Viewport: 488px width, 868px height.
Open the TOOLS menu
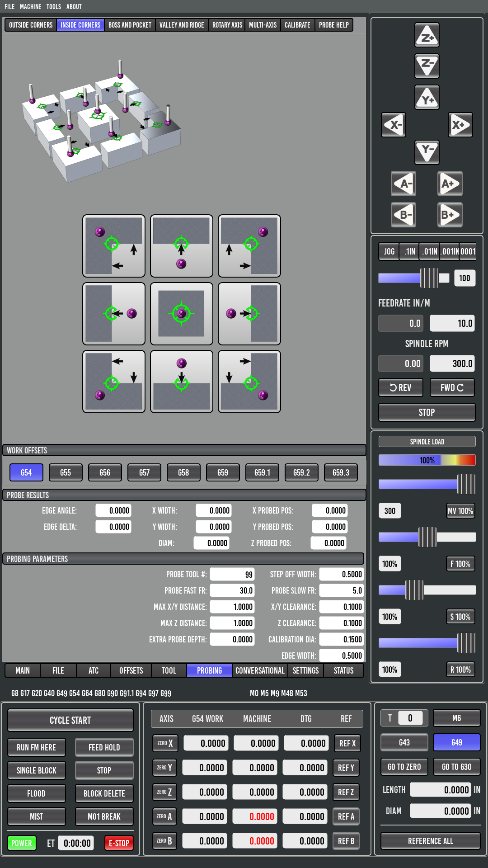click(x=53, y=7)
